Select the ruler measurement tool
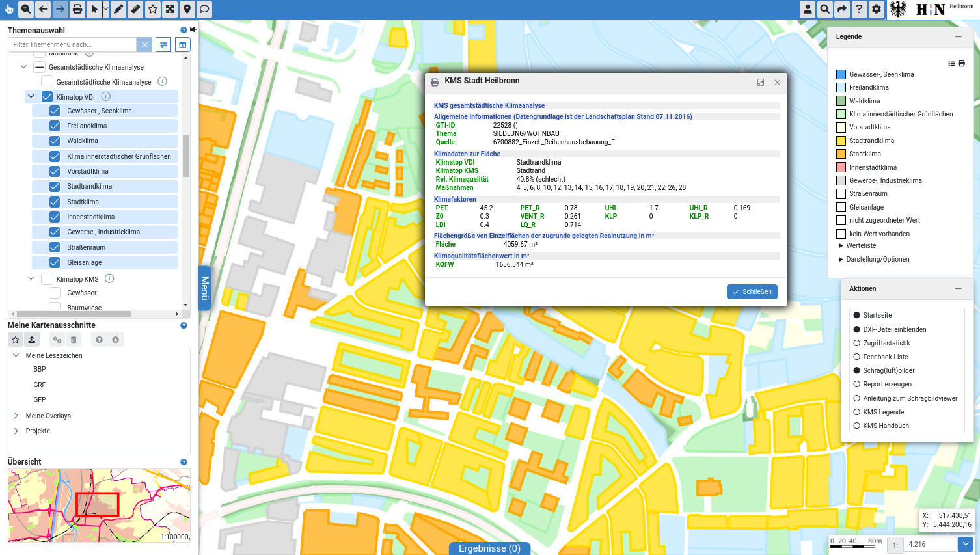 [135, 9]
